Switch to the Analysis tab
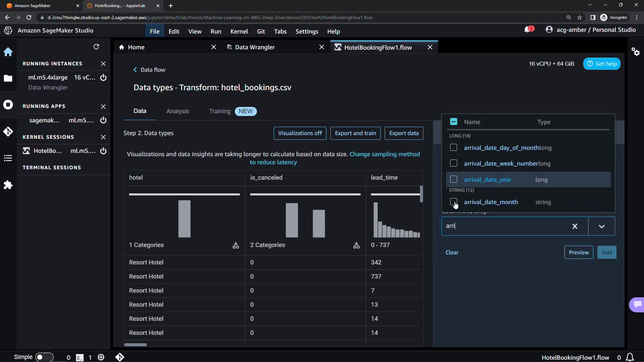This screenshot has width=644, height=362. (177, 111)
